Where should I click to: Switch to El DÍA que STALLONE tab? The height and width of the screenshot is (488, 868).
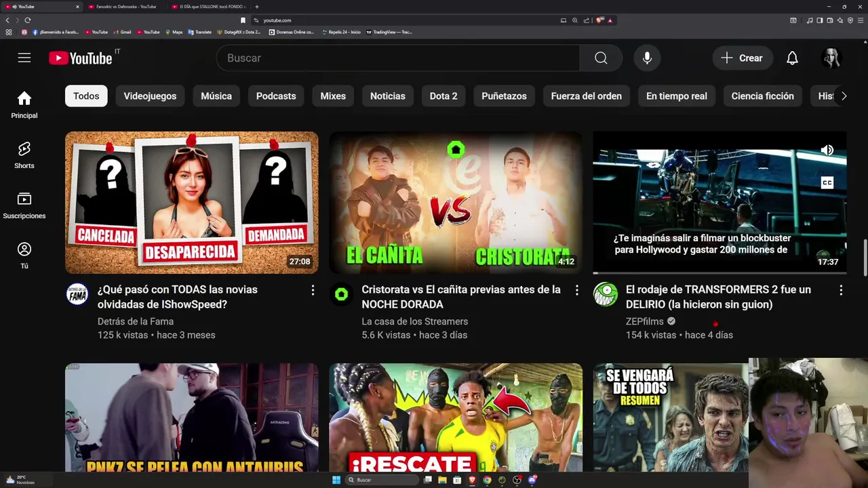[208, 7]
